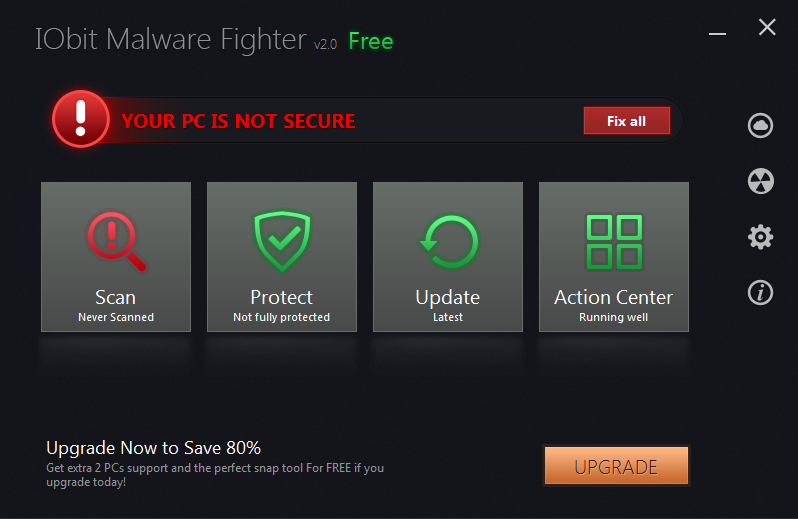Select the Scan label text
Viewport: 798px width, 519px height.
[116, 297]
